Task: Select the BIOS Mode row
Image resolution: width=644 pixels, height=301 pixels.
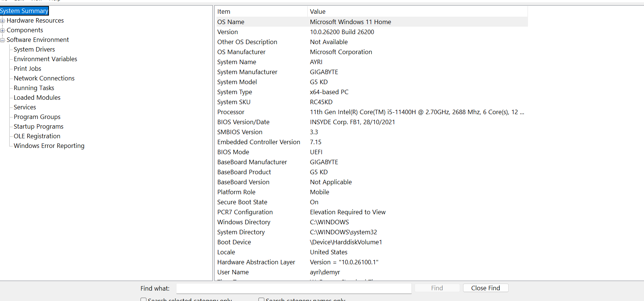Action: coord(371,152)
